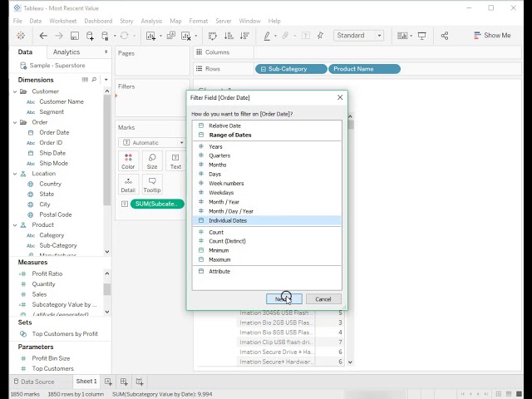Click the Sub-Category pill on Rows

pyautogui.click(x=291, y=69)
